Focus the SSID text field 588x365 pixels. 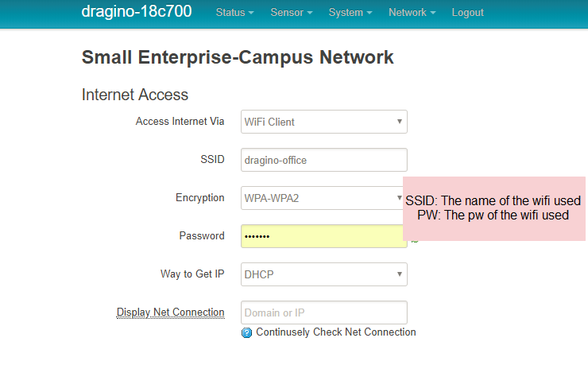pyautogui.click(x=324, y=160)
